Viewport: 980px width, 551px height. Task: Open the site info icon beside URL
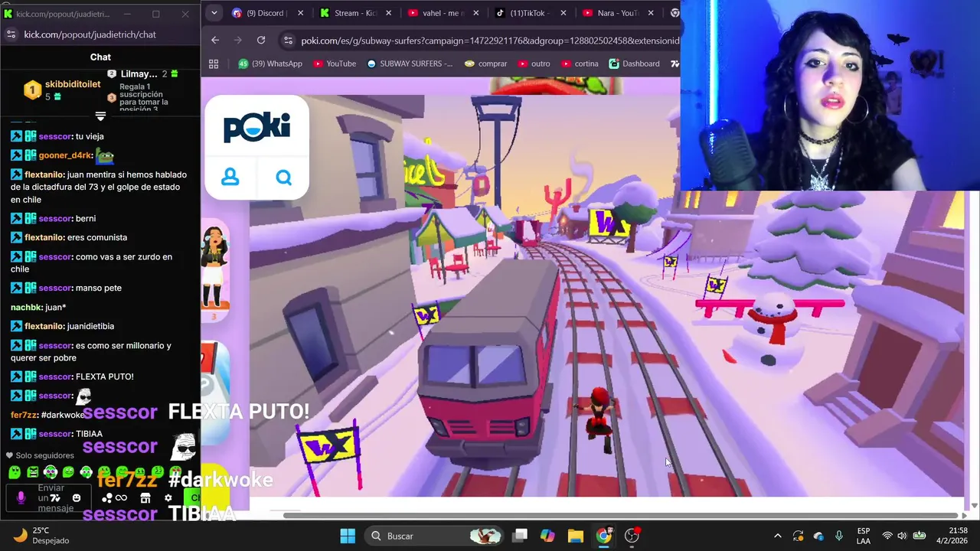(287, 40)
